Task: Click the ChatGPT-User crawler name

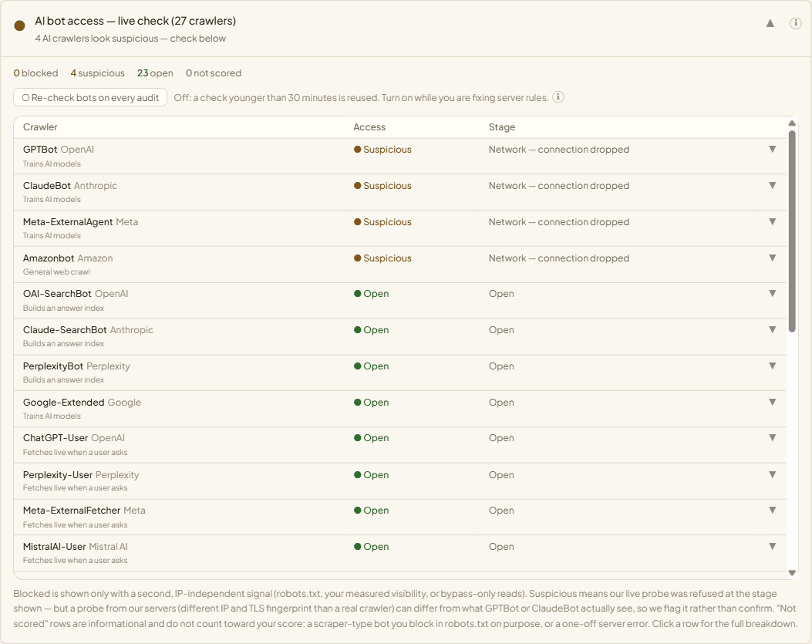Action: pos(56,438)
